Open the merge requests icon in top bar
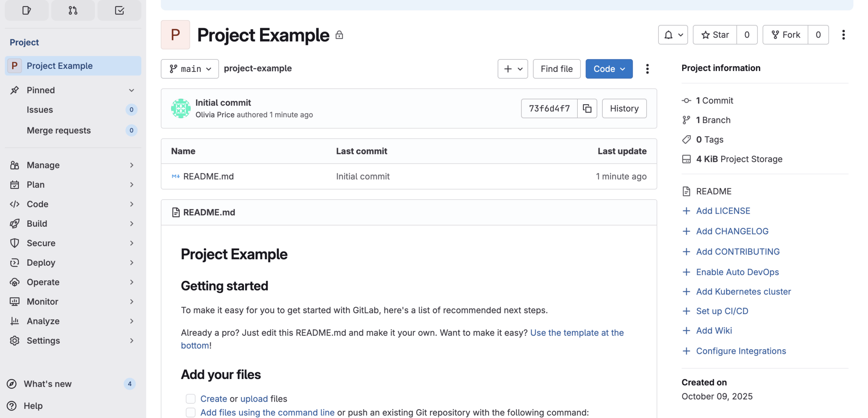 pyautogui.click(x=73, y=10)
